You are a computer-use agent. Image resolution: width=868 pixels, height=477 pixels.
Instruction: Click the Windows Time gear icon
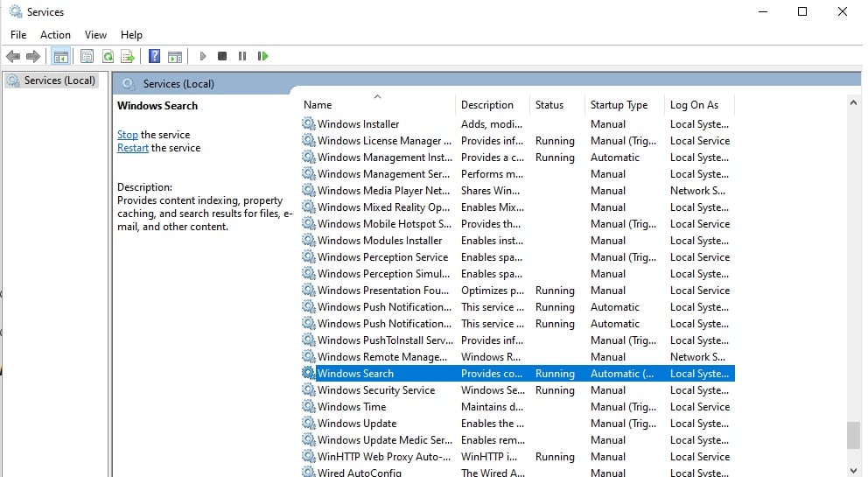(308, 406)
